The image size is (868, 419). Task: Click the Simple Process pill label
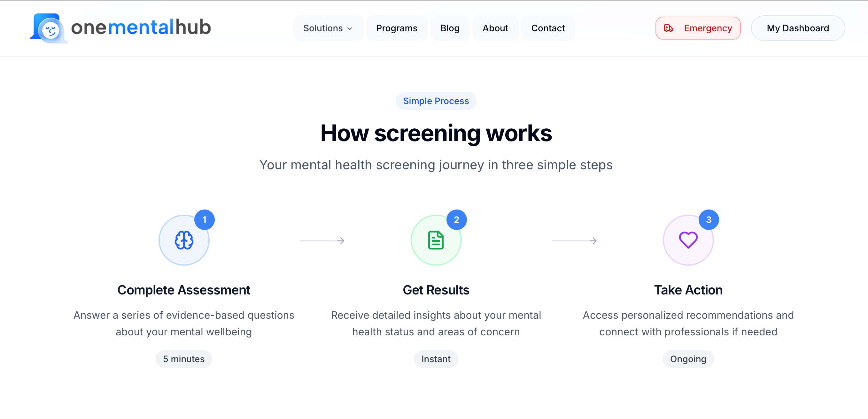point(436,101)
